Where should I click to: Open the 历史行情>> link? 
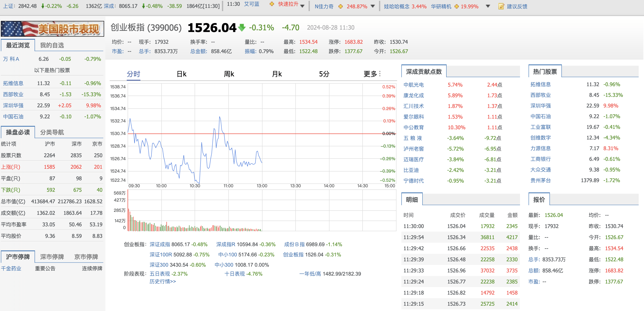coord(163,282)
